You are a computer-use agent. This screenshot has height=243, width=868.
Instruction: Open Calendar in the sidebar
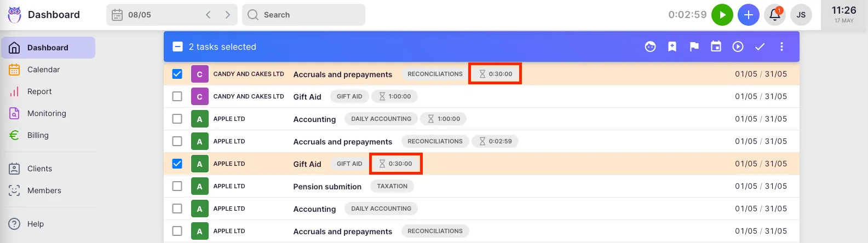click(x=43, y=70)
